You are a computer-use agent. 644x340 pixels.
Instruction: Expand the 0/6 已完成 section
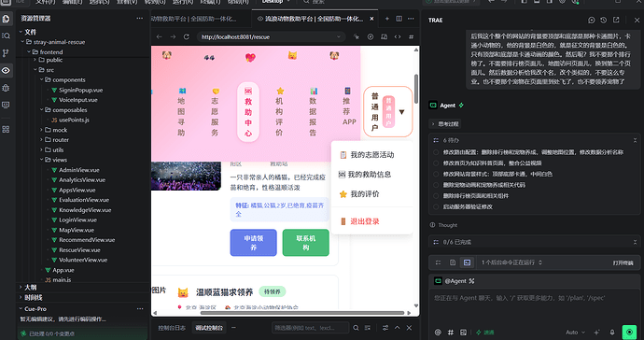pyautogui.click(x=635, y=242)
